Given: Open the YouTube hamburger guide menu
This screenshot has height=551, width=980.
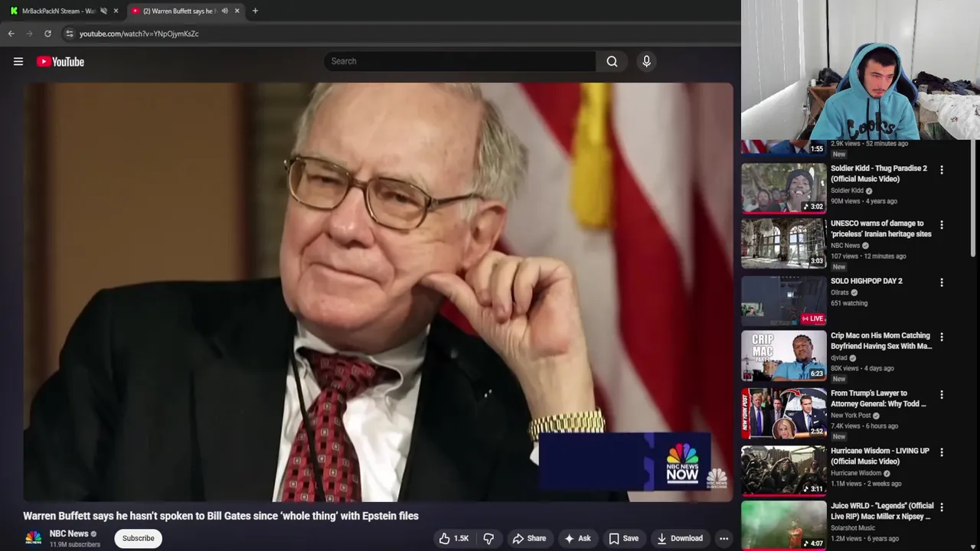Looking at the screenshot, I should (18, 61).
